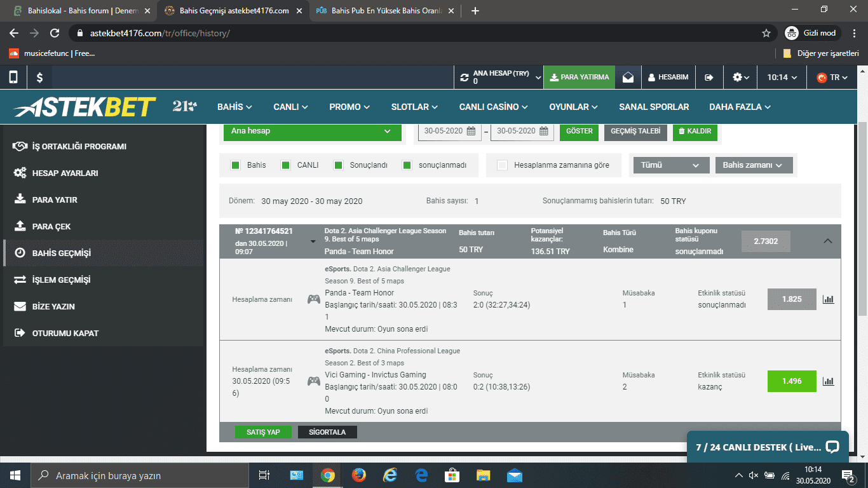Click the Chrome star bookmark icon
This screenshot has height=488, width=868.
click(766, 33)
